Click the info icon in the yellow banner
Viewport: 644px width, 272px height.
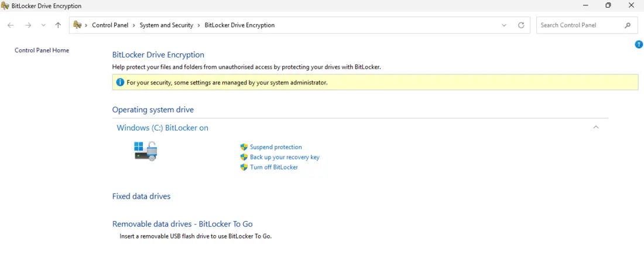pos(120,82)
